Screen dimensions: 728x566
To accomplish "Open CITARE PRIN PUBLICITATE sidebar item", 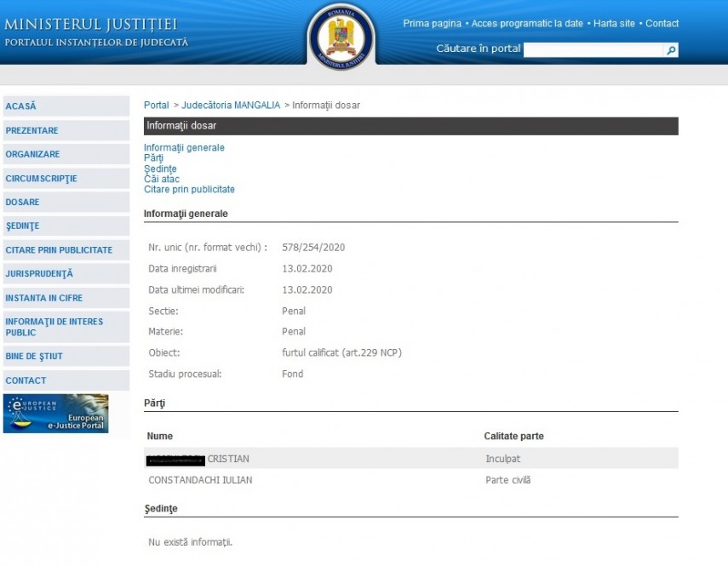I will 59,250.
